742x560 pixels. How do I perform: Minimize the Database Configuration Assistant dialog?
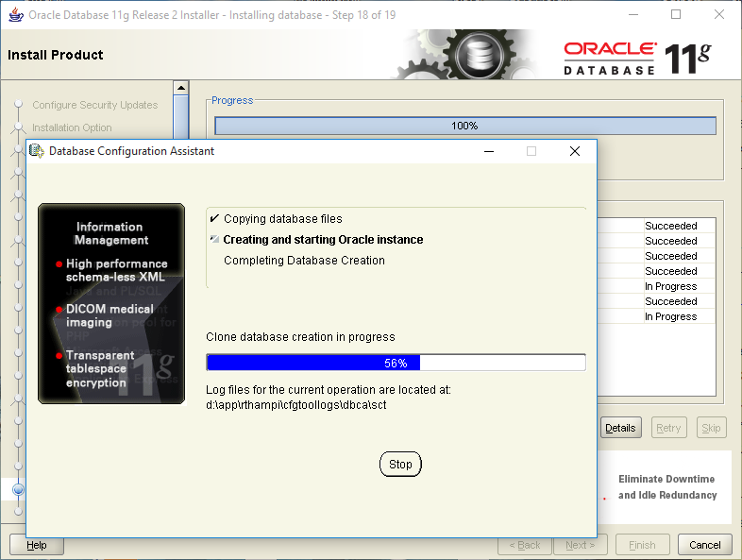[489, 151]
